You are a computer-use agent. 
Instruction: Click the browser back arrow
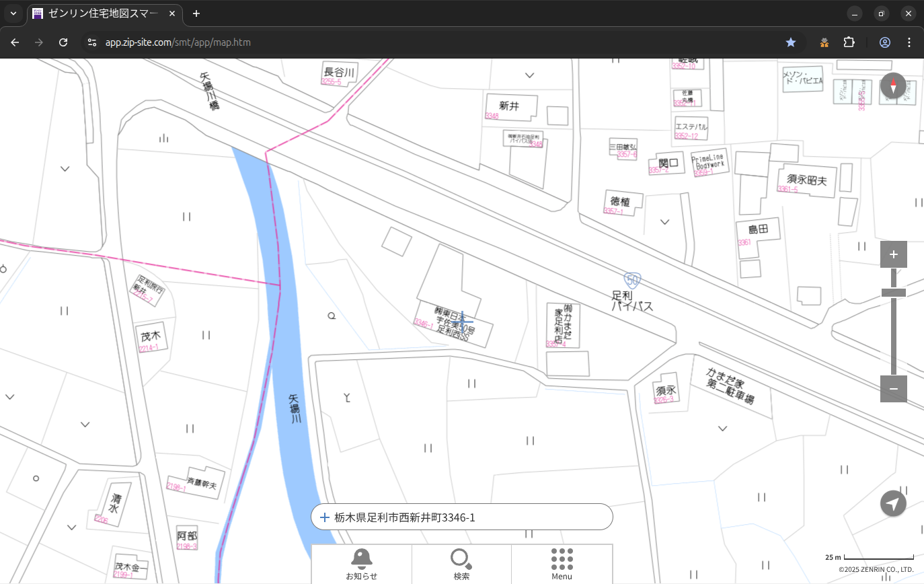[x=15, y=42]
